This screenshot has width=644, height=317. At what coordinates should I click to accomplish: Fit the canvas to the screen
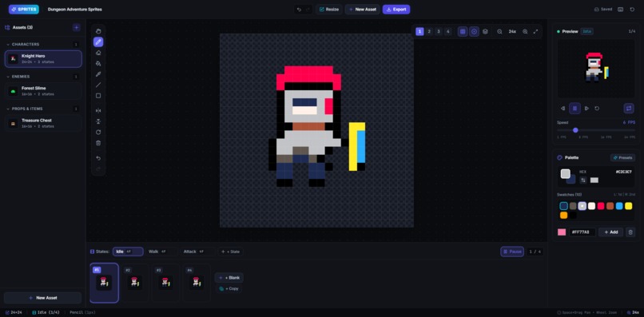[535, 32]
